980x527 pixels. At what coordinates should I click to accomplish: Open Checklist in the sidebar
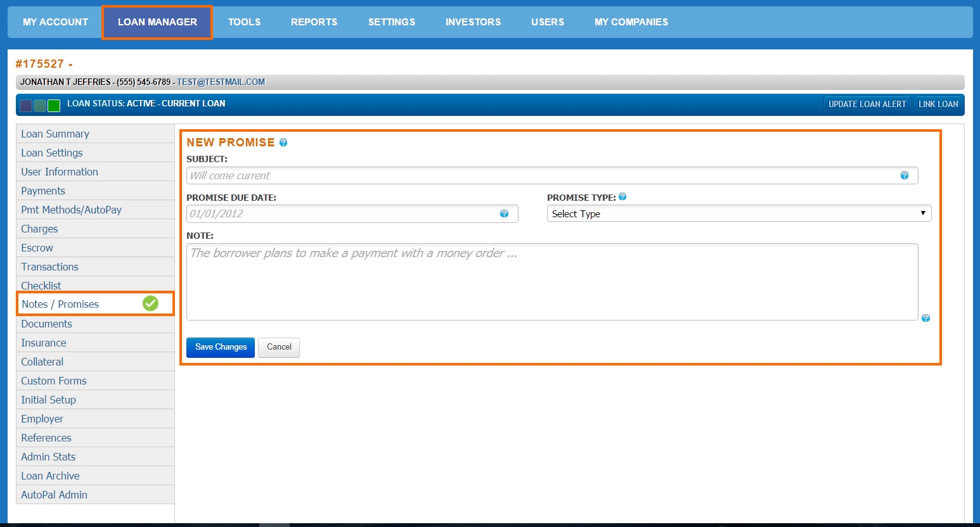(x=95, y=285)
